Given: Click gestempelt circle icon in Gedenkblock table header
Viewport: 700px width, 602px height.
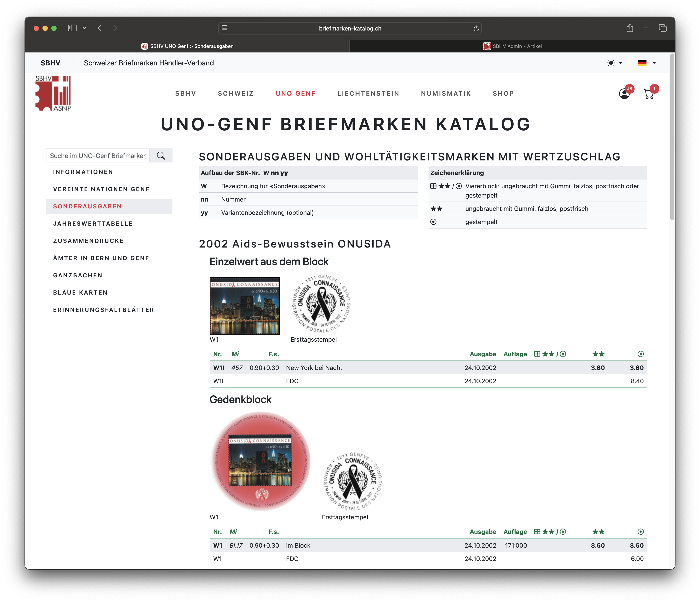Looking at the screenshot, I should click(x=641, y=532).
